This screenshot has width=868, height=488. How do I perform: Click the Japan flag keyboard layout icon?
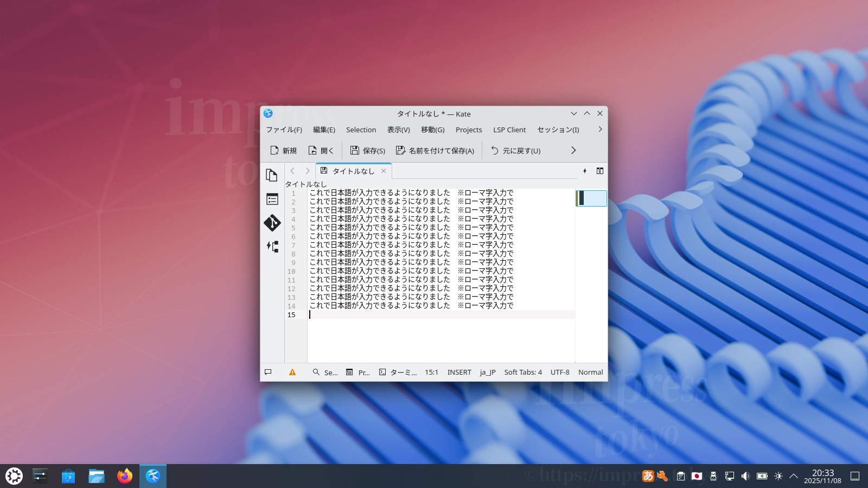697,476
